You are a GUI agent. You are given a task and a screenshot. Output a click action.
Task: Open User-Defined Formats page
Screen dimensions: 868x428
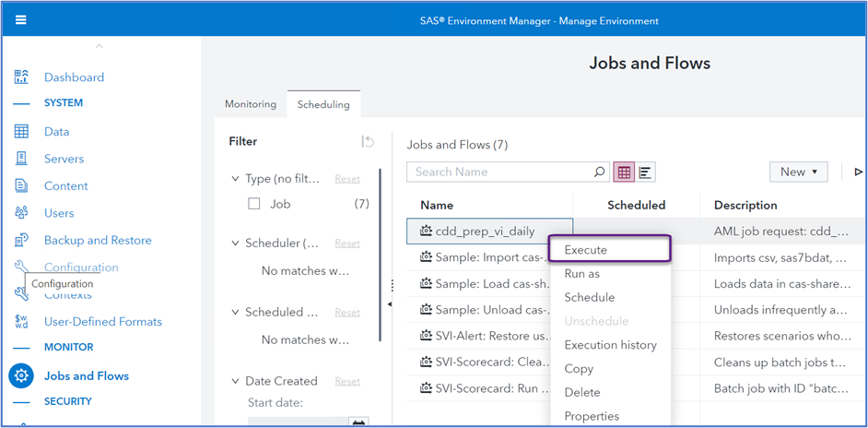pyautogui.click(x=103, y=322)
